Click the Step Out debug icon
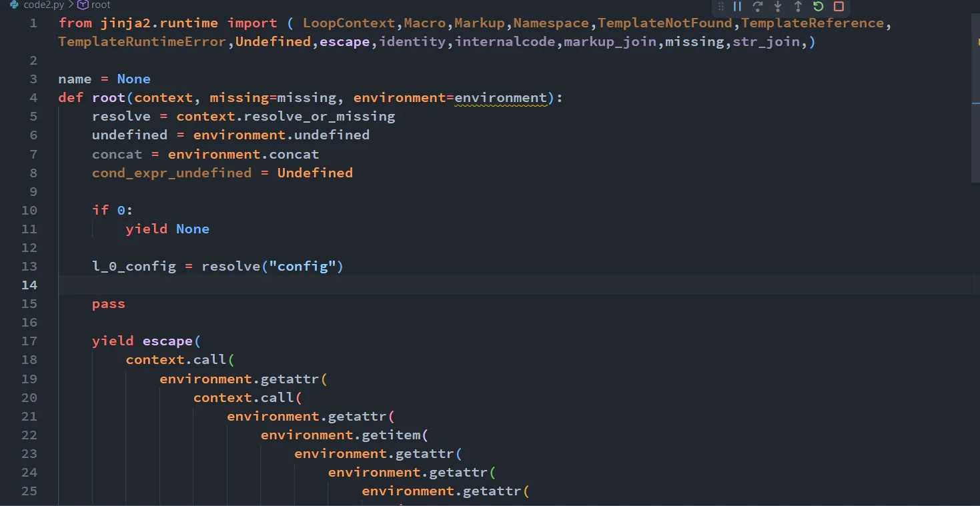The height and width of the screenshot is (506, 980). point(798,7)
